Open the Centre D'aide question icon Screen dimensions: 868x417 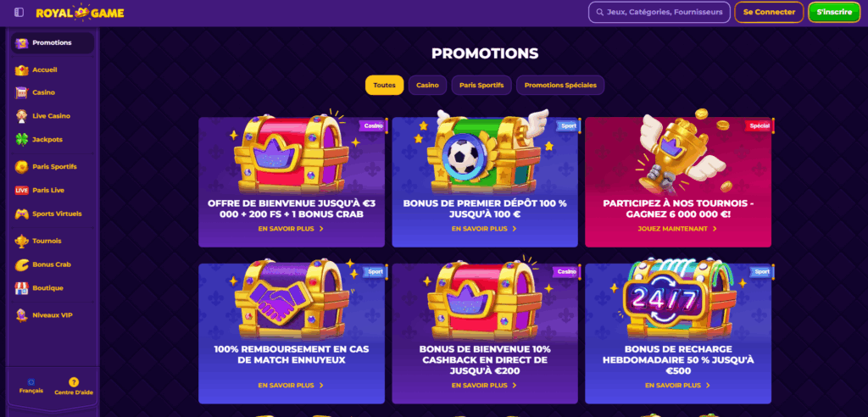[x=74, y=382]
